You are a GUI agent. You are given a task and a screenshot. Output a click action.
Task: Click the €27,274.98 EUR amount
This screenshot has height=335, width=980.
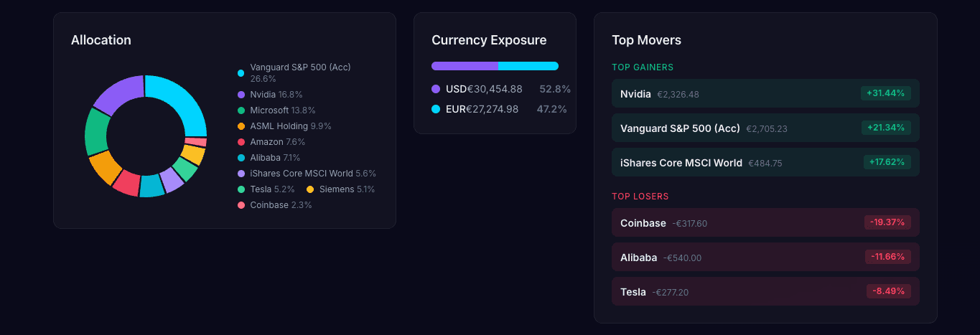pyautogui.click(x=493, y=109)
